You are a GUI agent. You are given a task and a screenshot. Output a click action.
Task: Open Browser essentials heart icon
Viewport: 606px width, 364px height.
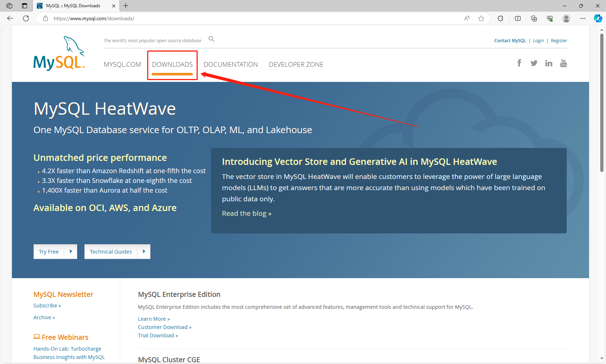(550, 18)
